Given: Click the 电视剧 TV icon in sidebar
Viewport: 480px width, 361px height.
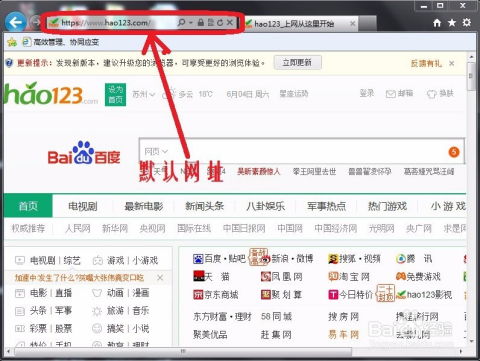Looking at the screenshot, I should tap(20, 260).
